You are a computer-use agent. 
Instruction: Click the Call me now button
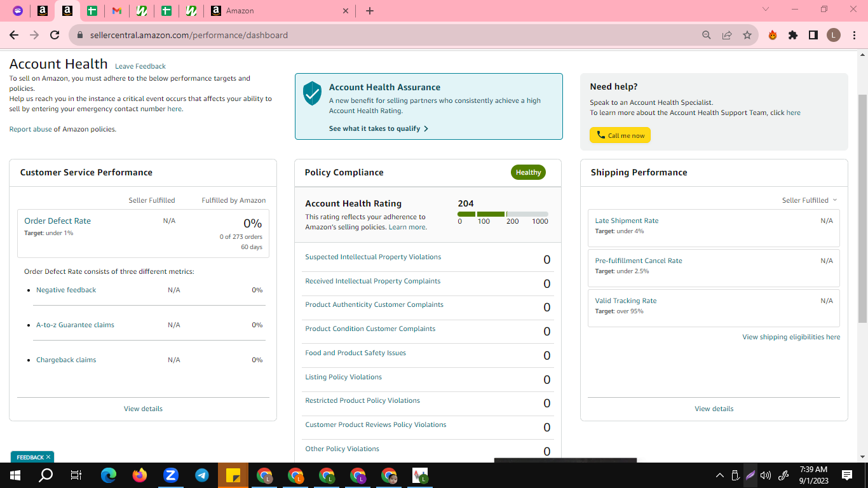click(620, 135)
